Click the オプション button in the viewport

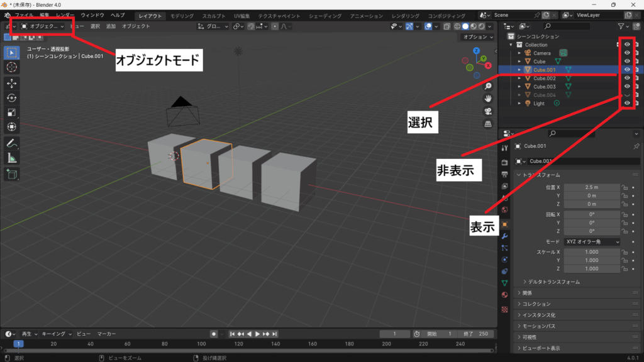coord(477,37)
